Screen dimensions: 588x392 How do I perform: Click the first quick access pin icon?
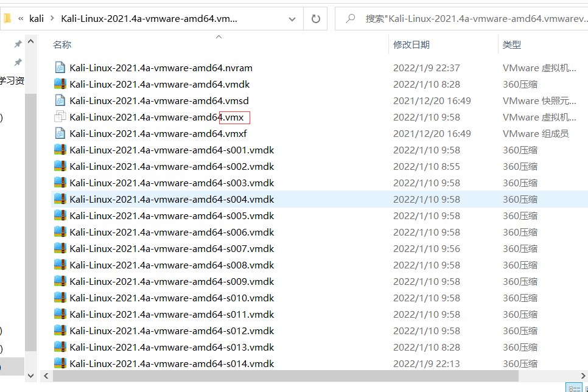pyautogui.click(x=18, y=44)
